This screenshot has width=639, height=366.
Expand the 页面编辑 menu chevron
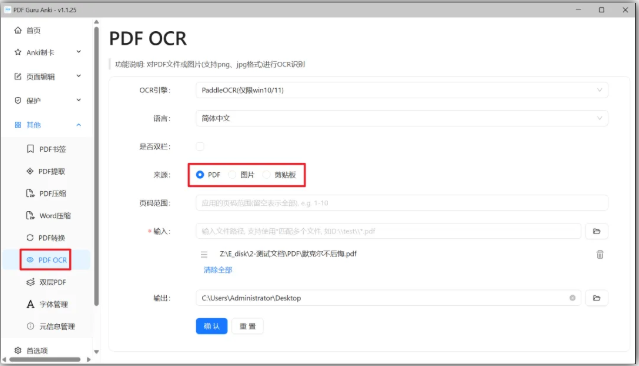[x=79, y=76]
